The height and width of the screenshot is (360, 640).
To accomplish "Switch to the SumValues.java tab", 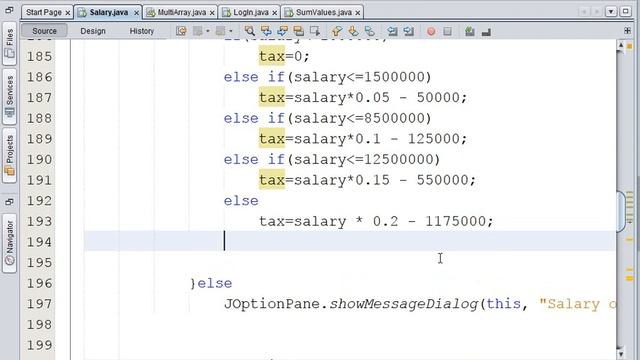I will coord(323,12).
